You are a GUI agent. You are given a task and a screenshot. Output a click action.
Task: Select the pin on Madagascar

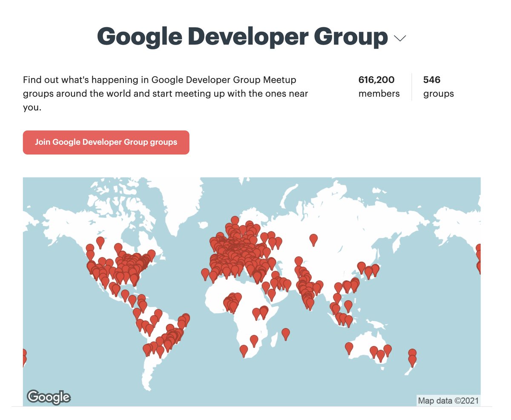tap(286, 334)
